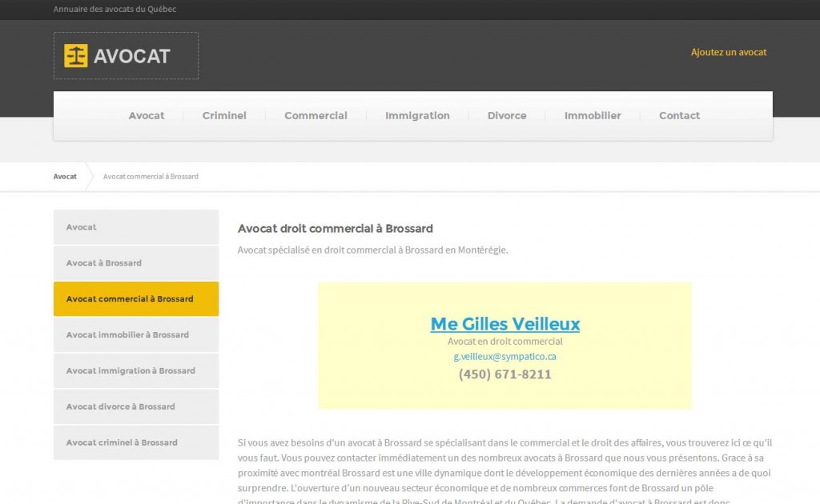Open the Criminel navigation menu item

tap(223, 115)
